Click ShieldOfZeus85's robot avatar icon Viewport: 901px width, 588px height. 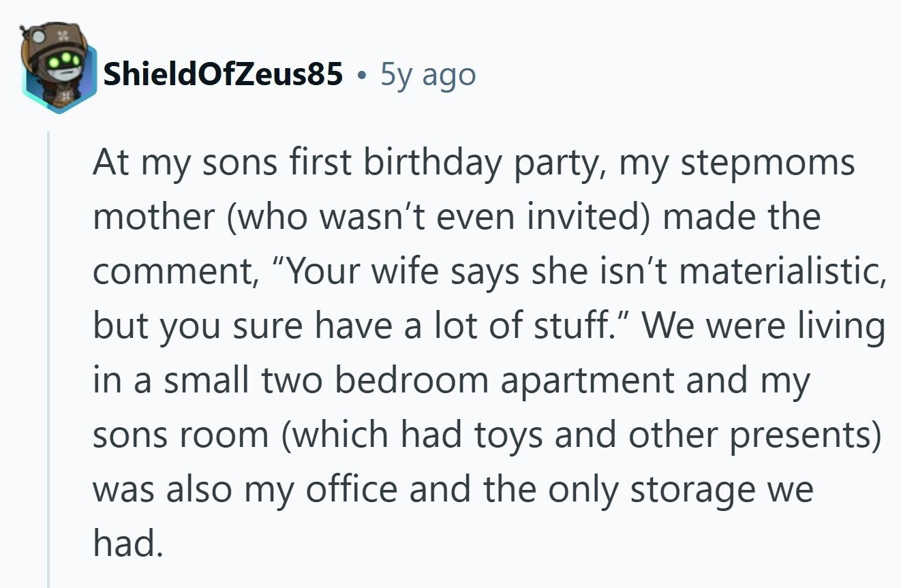click(57, 67)
